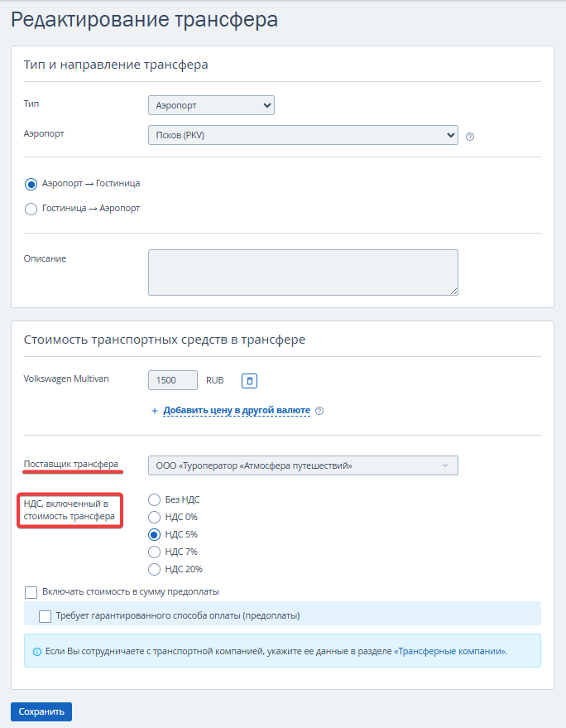
Task: Expand the Аэропорт selection dropdown
Action: (302, 135)
